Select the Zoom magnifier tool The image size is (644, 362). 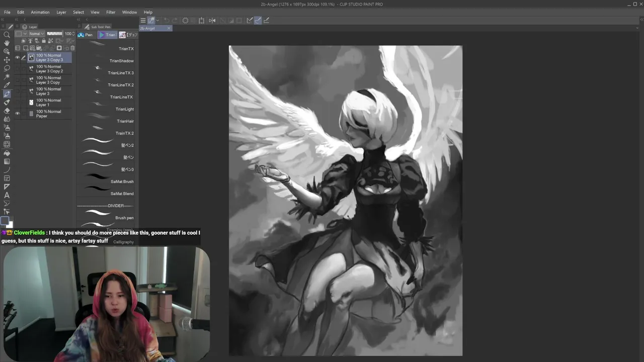click(x=7, y=35)
